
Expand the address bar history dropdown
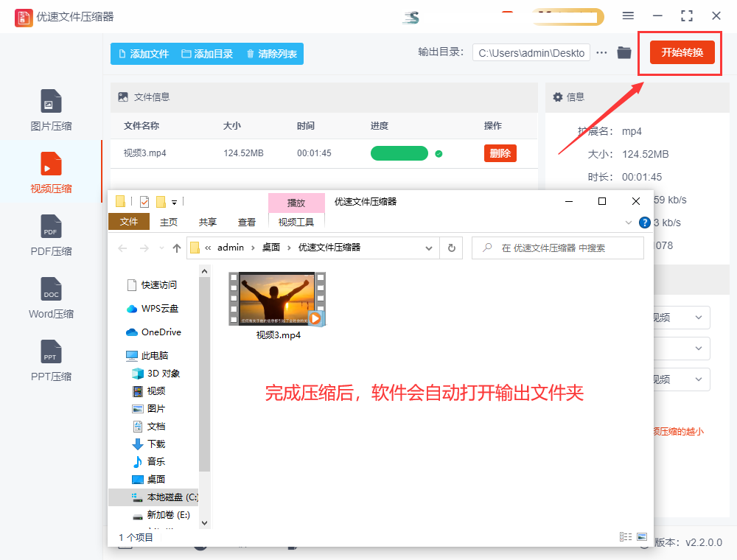(x=430, y=248)
